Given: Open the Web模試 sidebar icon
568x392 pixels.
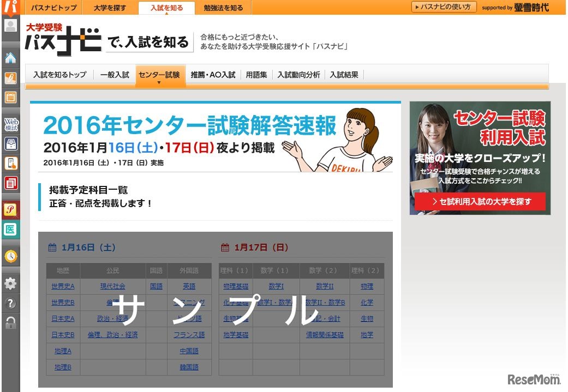Looking at the screenshot, I should tap(10, 124).
